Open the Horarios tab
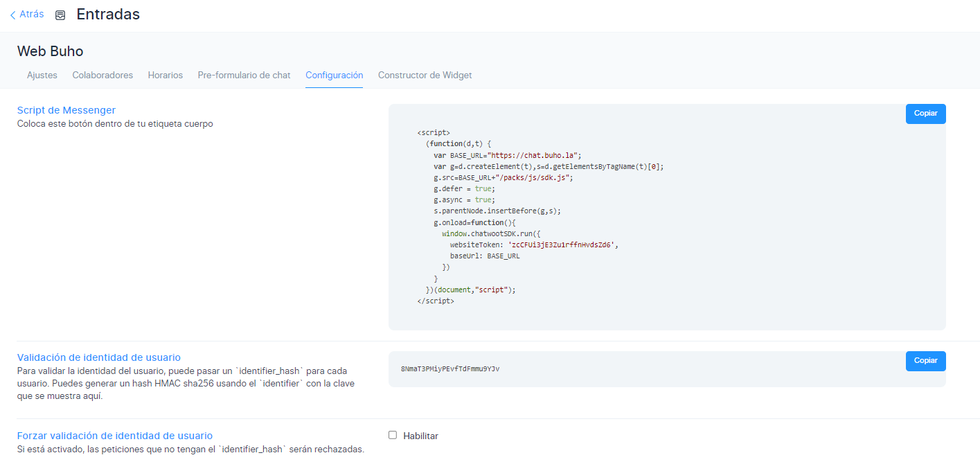 pos(166,75)
